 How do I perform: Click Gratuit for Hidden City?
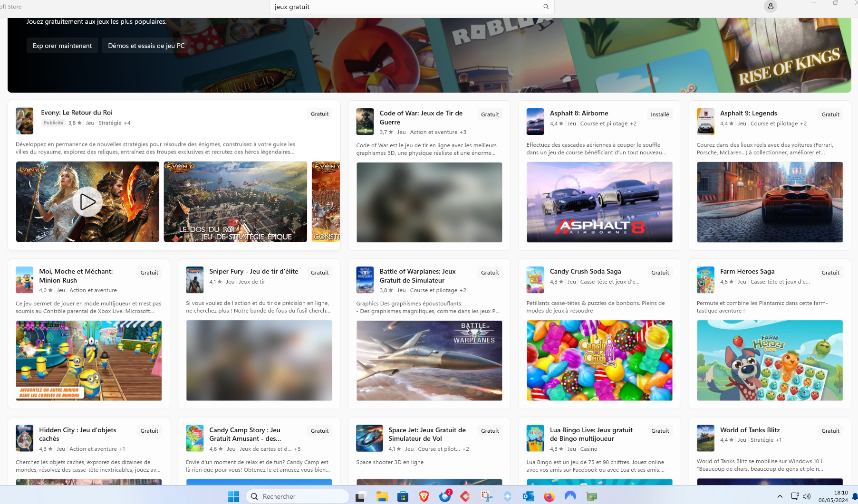point(149,431)
